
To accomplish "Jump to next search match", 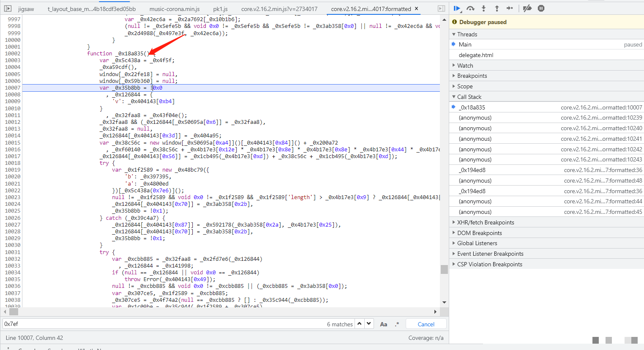I will click(369, 324).
